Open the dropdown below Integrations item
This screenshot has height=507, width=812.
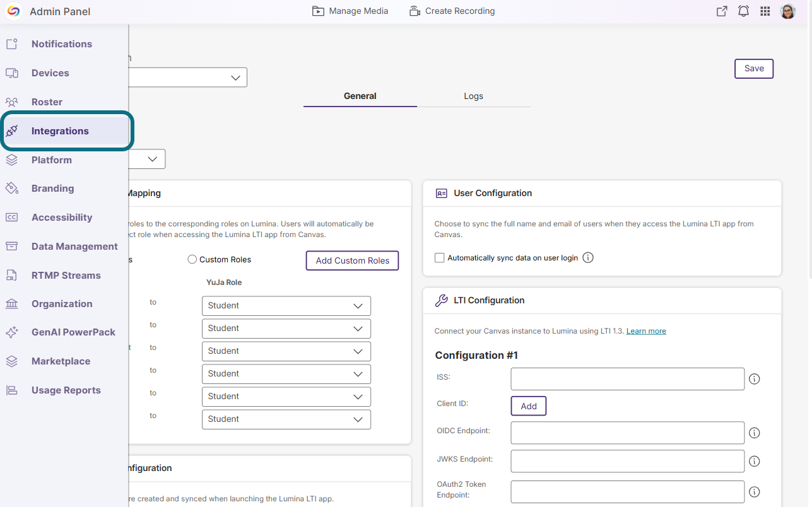(147, 159)
